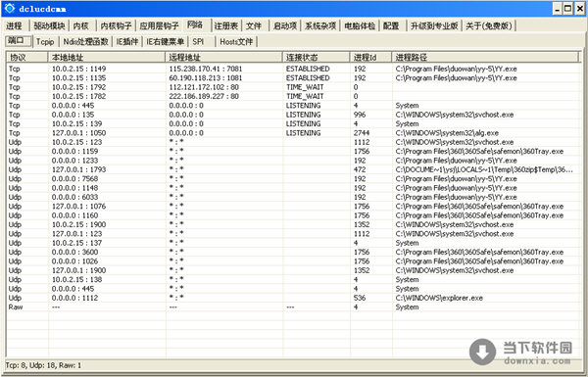Open the 文件 tab
Screen dimensions: 588x377
coord(254,25)
